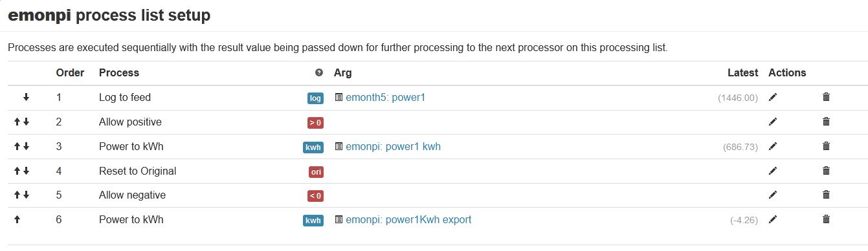Image resolution: width=868 pixels, height=251 pixels.
Task: Click the red '> 0' process badge
Action: point(315,122)
